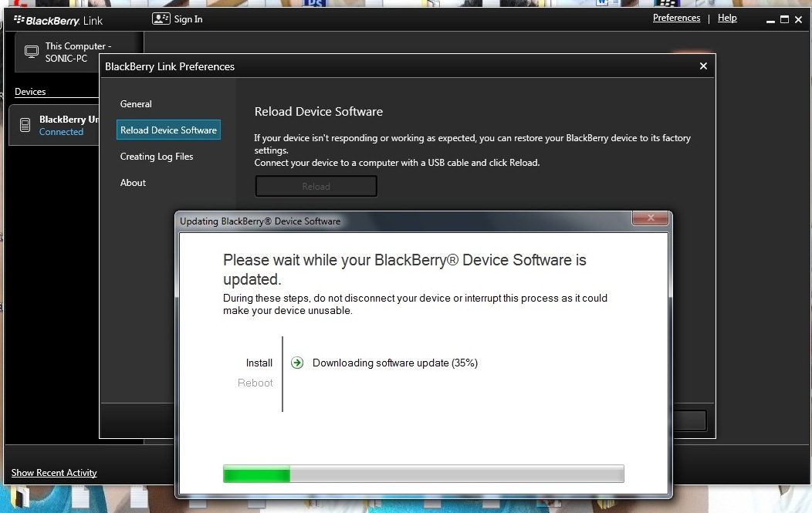Click the green arrow download status icon

(x=297, y=363)
